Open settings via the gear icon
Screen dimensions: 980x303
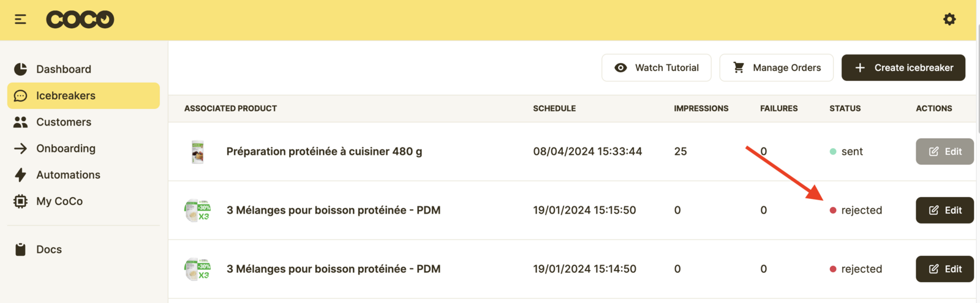(x=949, y=20)
